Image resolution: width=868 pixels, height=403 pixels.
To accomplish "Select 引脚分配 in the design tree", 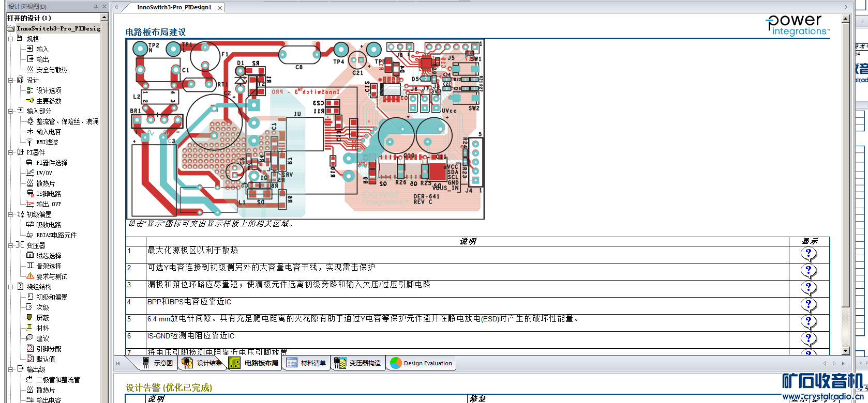I will click(49, 349).
